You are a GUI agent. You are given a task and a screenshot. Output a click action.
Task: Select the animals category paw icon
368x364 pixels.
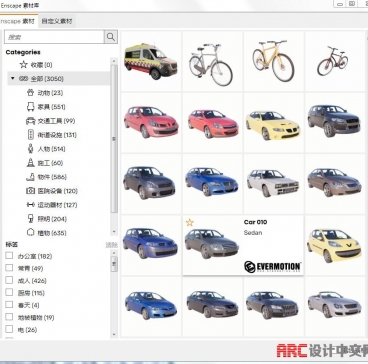pyautogui.click(x=31, y=93)
